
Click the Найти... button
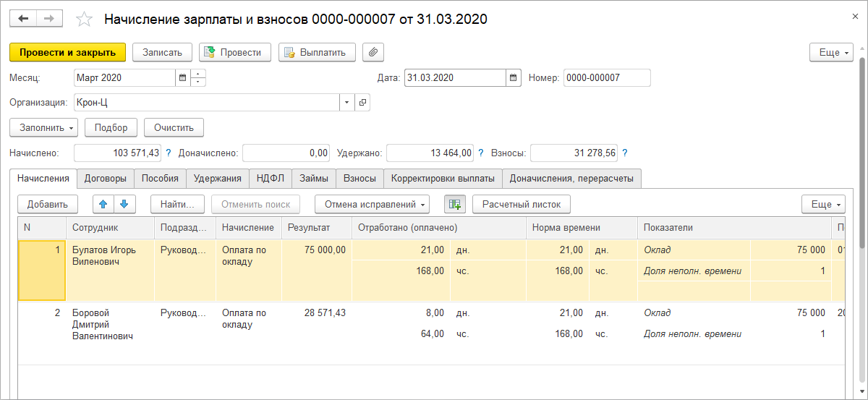coord(177,204)
